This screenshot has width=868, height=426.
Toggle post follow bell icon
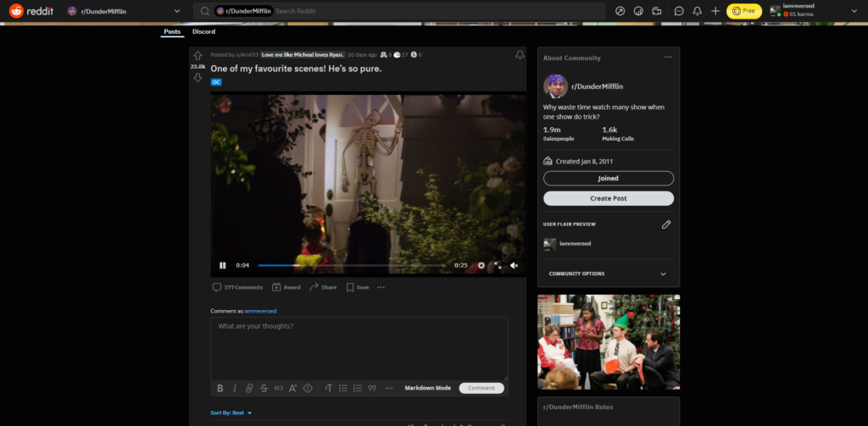[520, 55]
